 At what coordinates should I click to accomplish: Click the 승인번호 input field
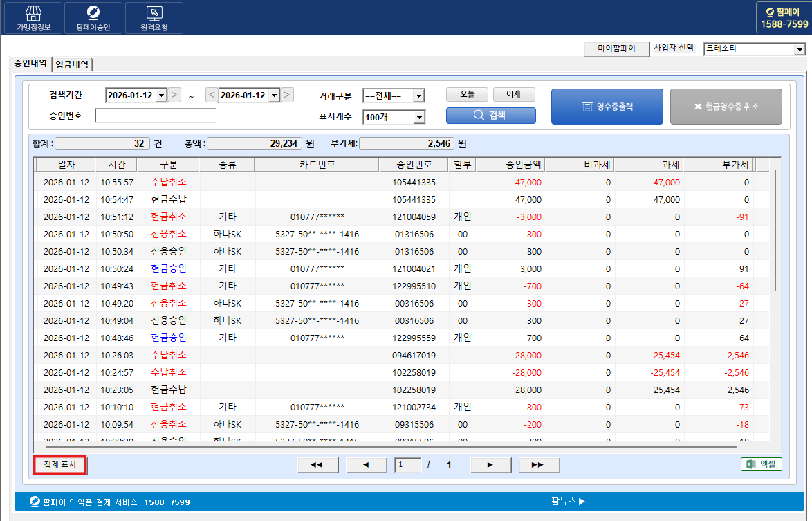click(x=156, y=116)
